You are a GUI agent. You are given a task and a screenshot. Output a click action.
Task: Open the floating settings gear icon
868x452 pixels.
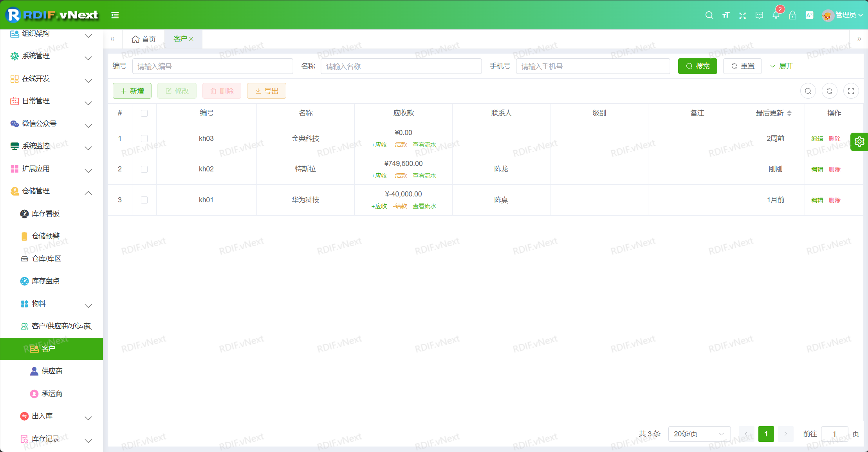[x=859, y=142]
